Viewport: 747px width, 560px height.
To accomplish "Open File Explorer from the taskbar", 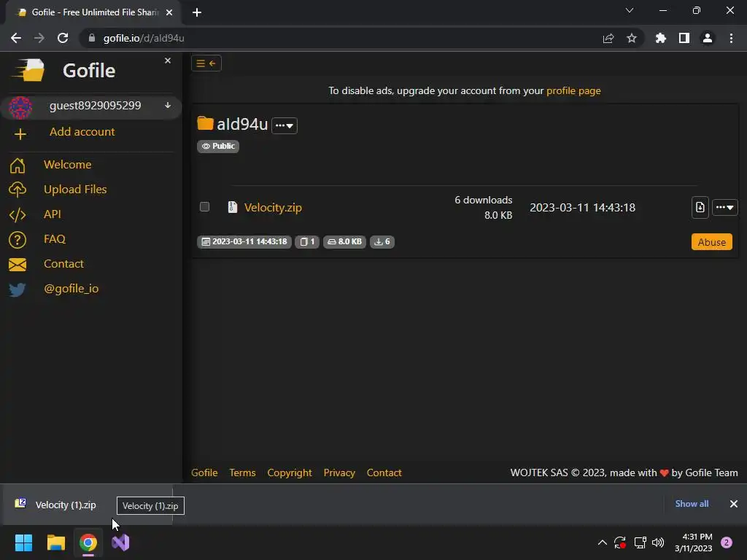I will tap(56, 542).
